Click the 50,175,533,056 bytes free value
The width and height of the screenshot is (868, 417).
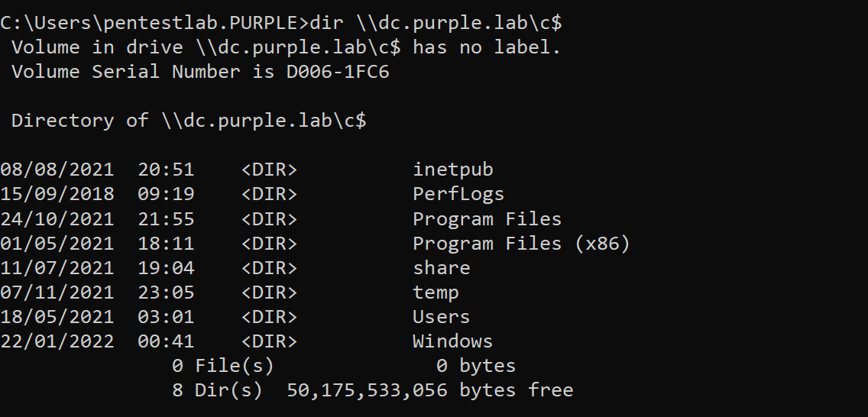[429, 390]
